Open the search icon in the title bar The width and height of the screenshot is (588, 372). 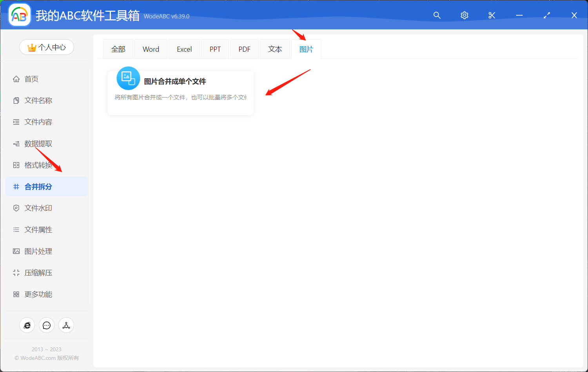pyautogui.click(x=437, y=15)
